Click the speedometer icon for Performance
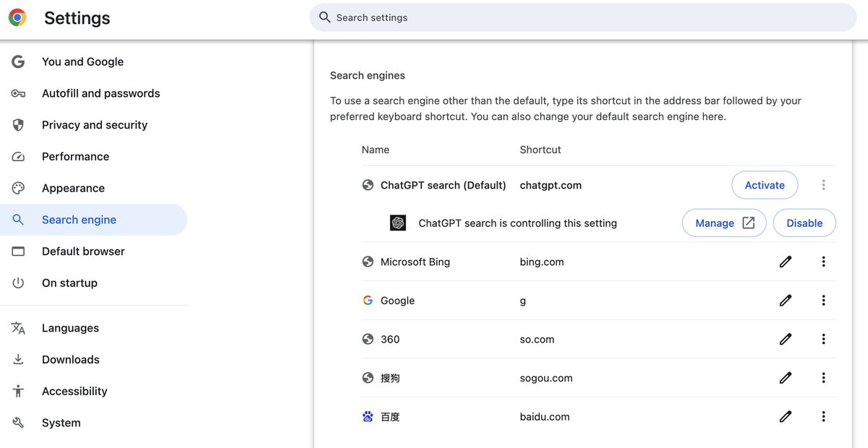Screen dimensions: 868x448 (x=18, y=157)
